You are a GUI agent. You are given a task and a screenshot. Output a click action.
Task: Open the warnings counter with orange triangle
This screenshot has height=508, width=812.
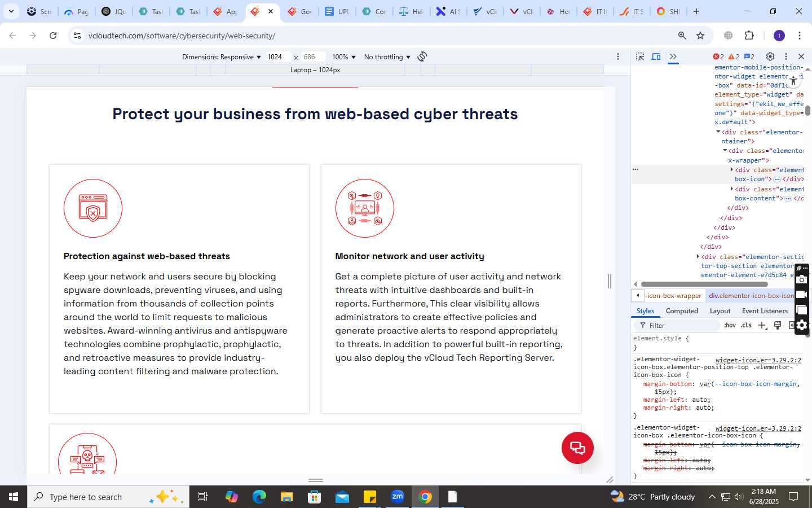(x=734, y=56)
